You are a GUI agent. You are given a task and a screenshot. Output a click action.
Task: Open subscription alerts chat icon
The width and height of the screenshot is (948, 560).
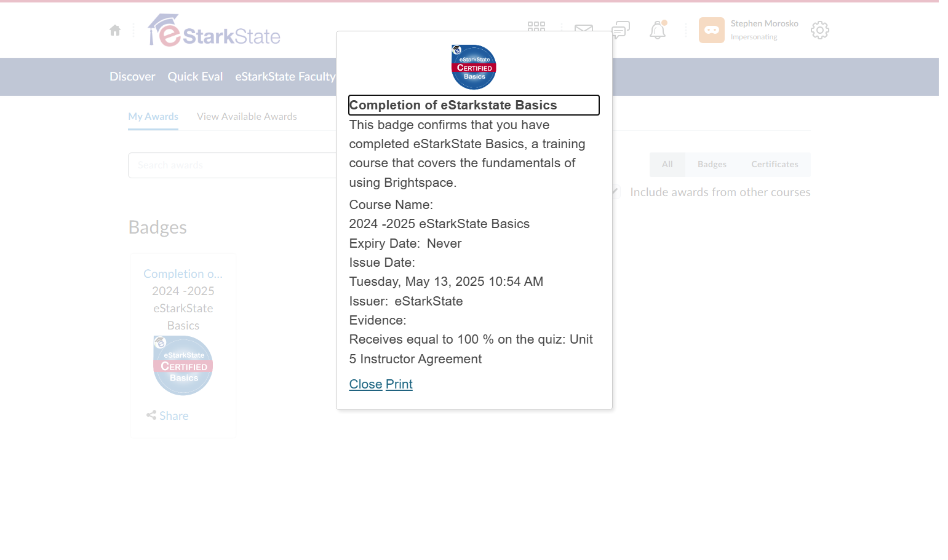[x=621, y=30]
